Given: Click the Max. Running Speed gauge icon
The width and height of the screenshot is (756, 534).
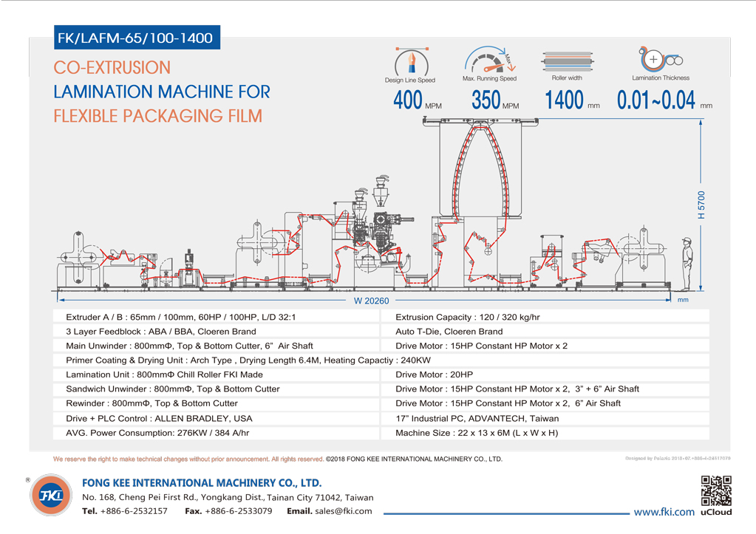Looking at the screenshot, I should pos(490,60).
